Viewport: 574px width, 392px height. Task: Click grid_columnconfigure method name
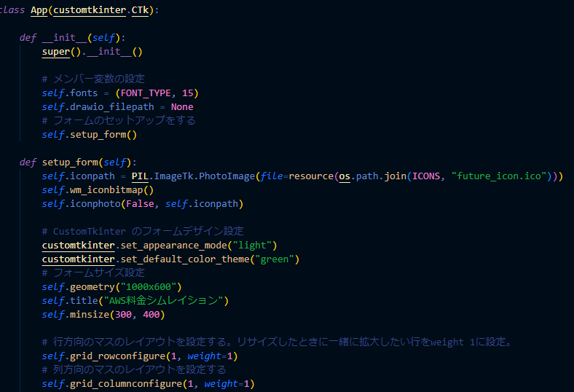tap(126, 383)
